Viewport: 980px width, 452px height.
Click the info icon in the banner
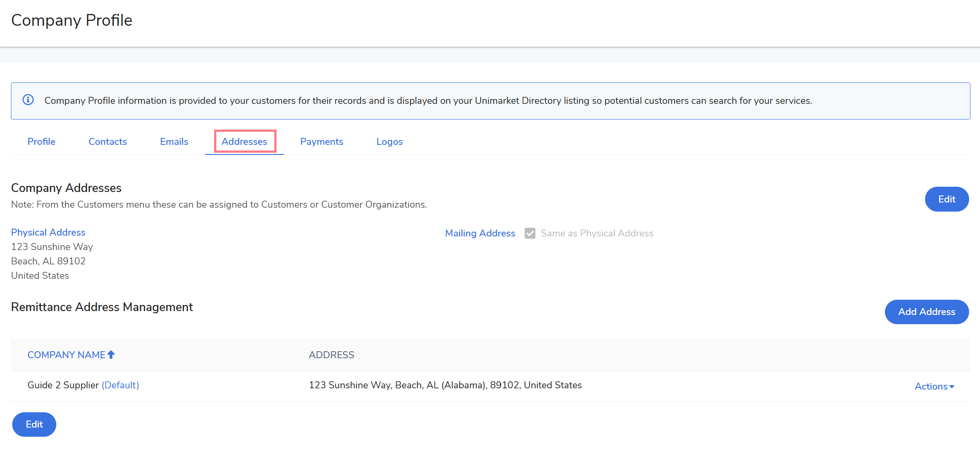pos(28,100)
